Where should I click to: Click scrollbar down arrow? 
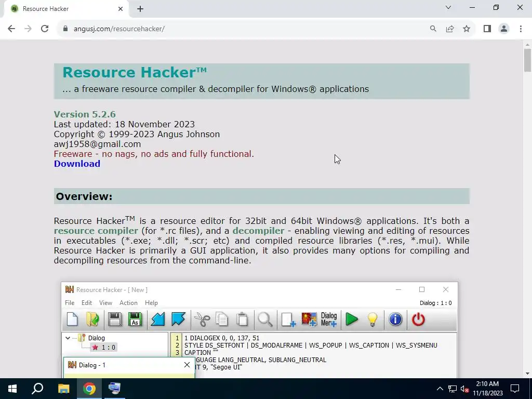click(x=527, y=374)
